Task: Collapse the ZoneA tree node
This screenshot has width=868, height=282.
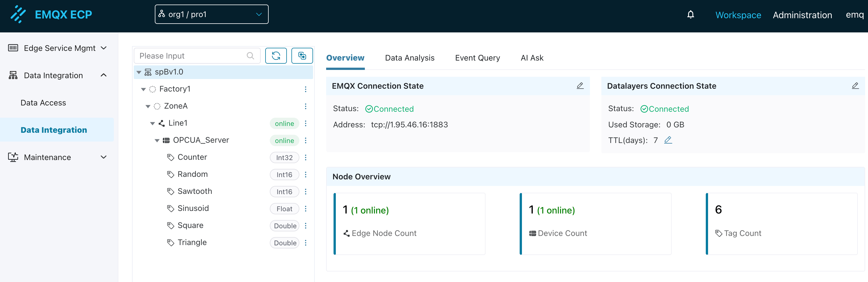Action: point(148,106)
